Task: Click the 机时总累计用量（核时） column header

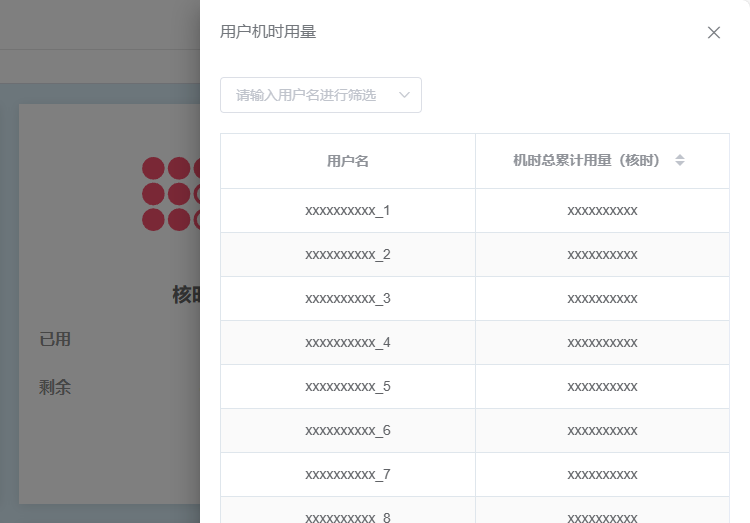Action: (602, 161)
